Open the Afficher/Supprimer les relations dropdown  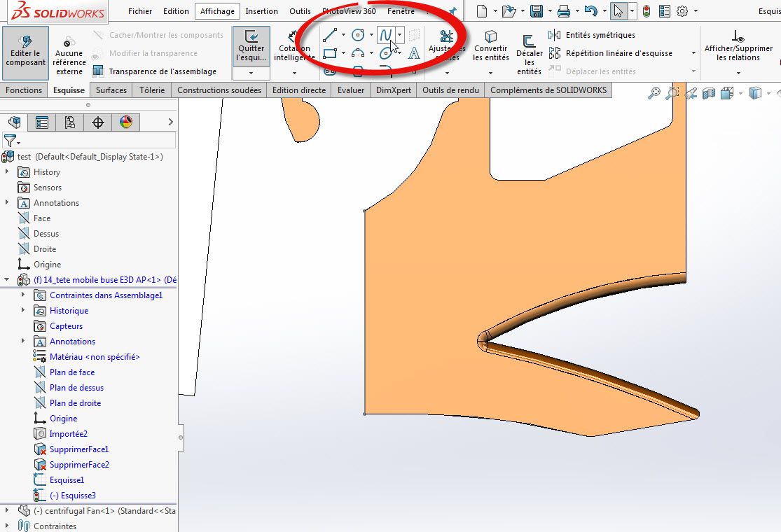(x=738, y=73)
